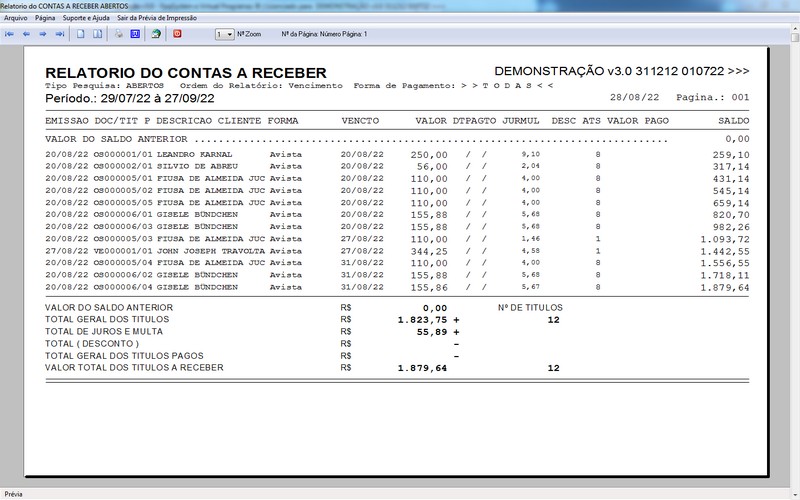800x500 pixels.
Task: Click the juros value 55,89
Action: point(432,332)
